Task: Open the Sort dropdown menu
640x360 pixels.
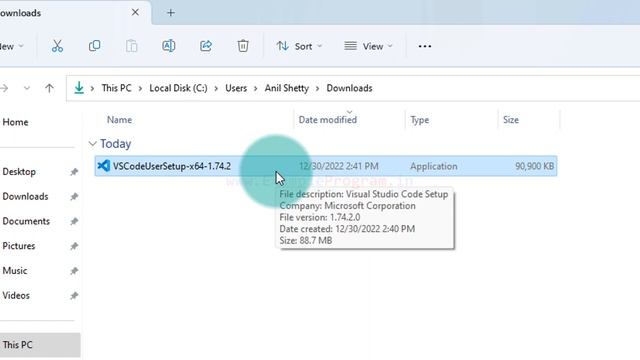Action: pos(299,46)
